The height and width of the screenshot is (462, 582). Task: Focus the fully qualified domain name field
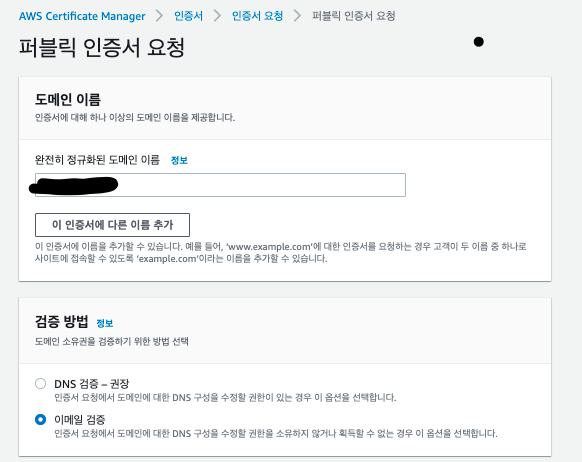click(x=220, y=185)
